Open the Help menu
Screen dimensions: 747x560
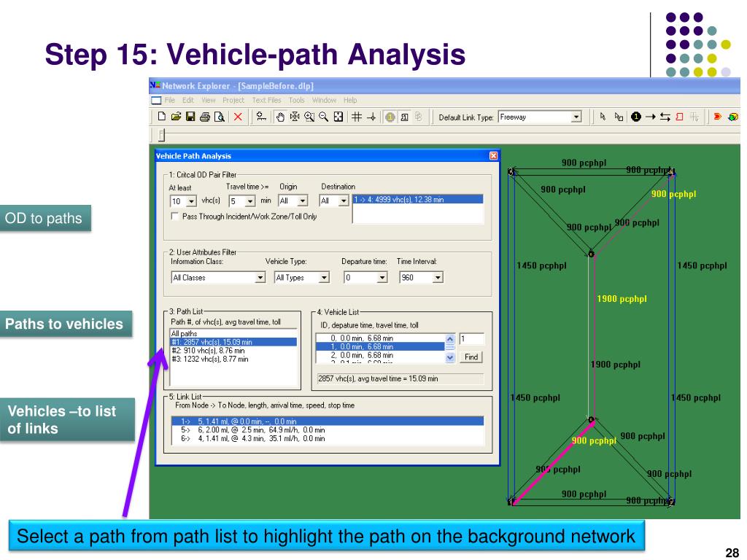click(350, 101)
